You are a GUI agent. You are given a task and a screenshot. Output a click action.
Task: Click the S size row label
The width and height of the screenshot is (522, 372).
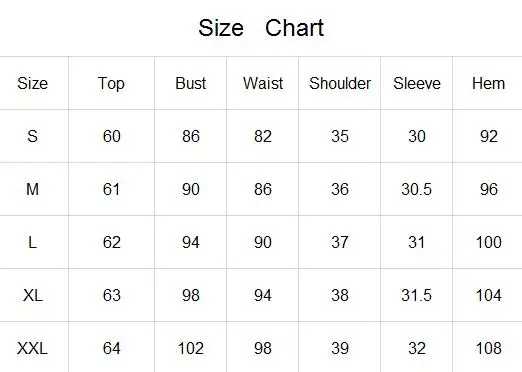pos(32,136)
